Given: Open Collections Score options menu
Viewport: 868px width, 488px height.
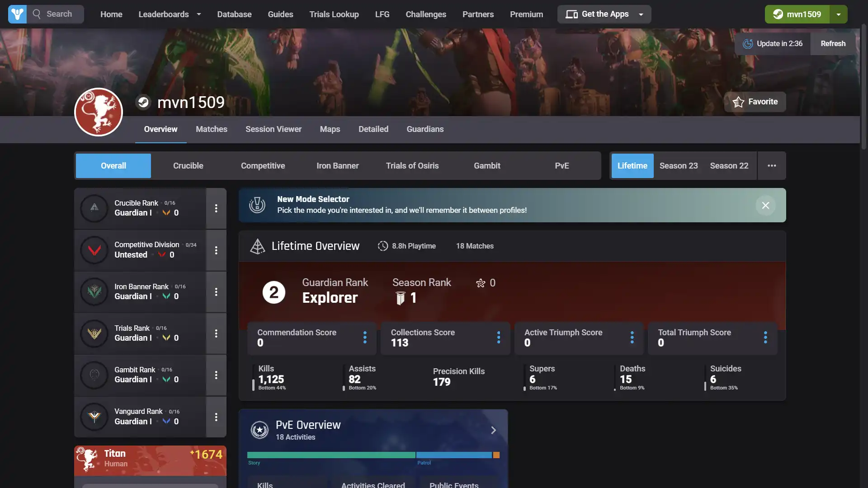Looking at the screenshot, I should [499, 338].
